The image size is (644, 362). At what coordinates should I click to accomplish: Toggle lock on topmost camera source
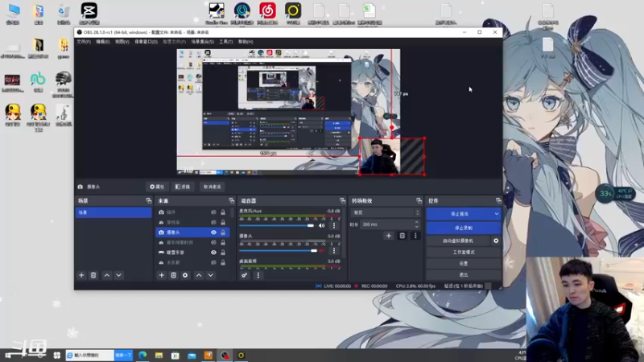tap(223, 212)
